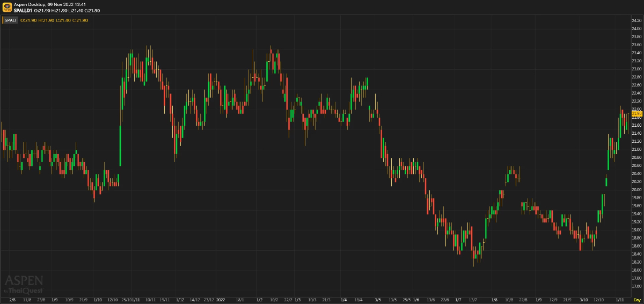Click the 2/8 date label on time axis
The height and width of the screenshot is (304, 644).
tap(12, 299)
